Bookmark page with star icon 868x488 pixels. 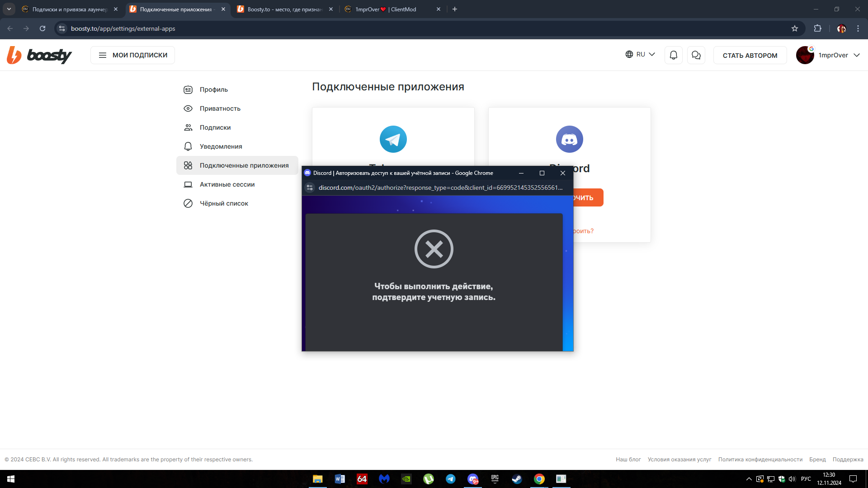tap(795, 28)
